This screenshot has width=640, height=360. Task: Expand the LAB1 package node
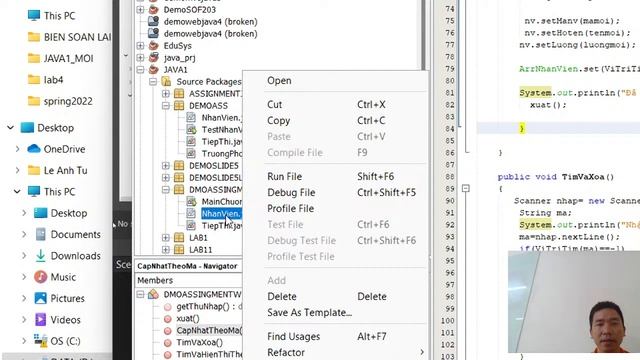[x=166, y=238]
